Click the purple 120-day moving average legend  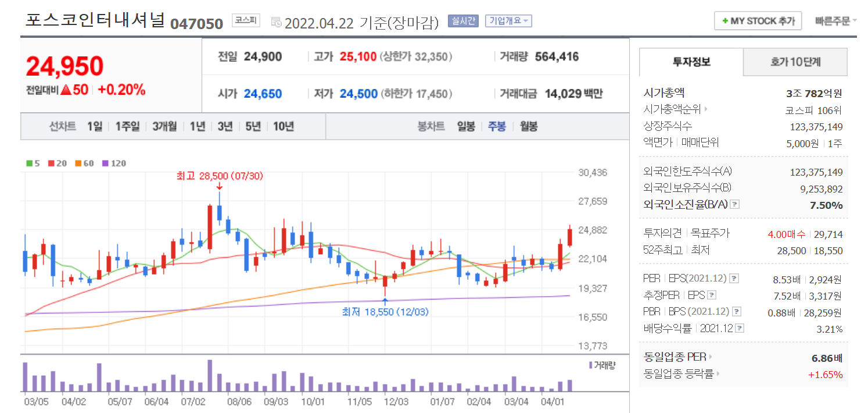(113, 163)
